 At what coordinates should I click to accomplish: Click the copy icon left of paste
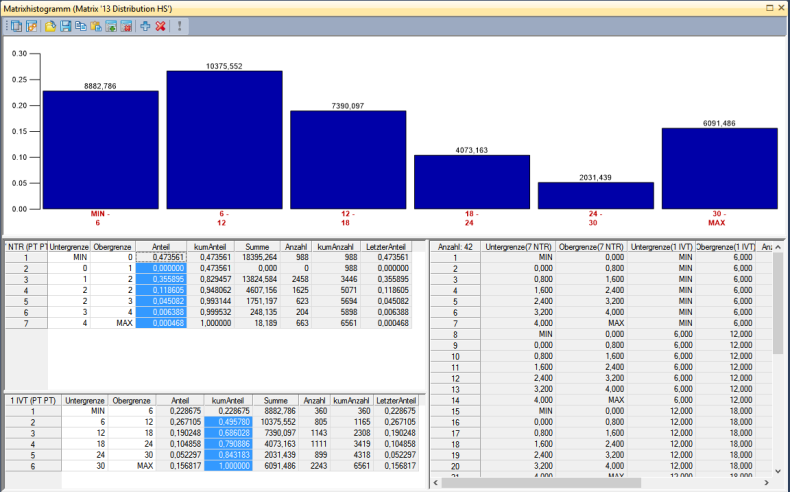[x=80, y=25]
